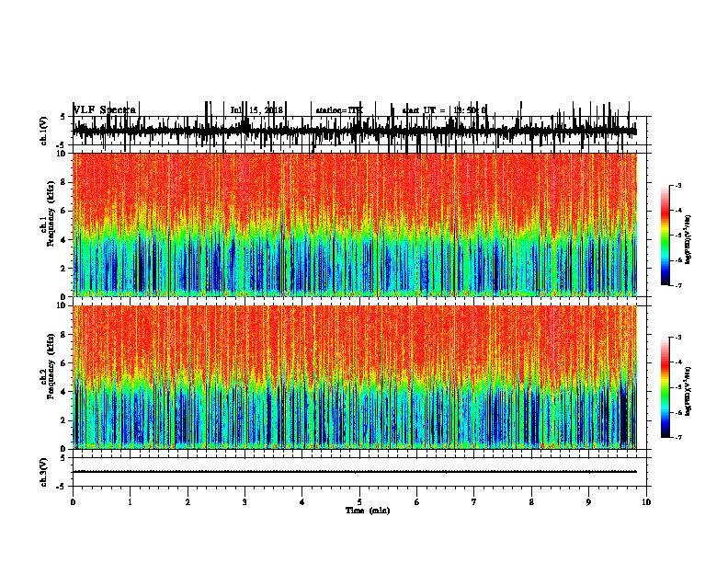Click the ch.1 'Frequency (kHz)' axis label
Image resolution: width=728 pixels, height=563 pixels.
51,214
